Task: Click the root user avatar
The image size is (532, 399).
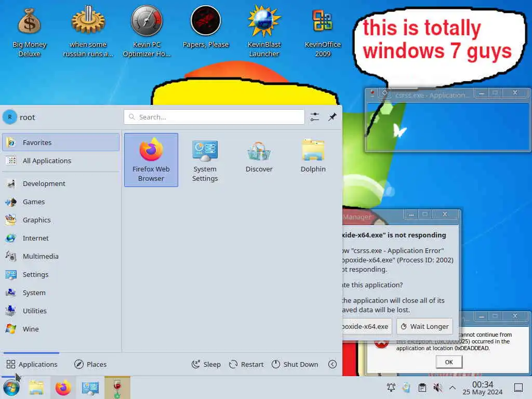Action: tap(9, 117)
